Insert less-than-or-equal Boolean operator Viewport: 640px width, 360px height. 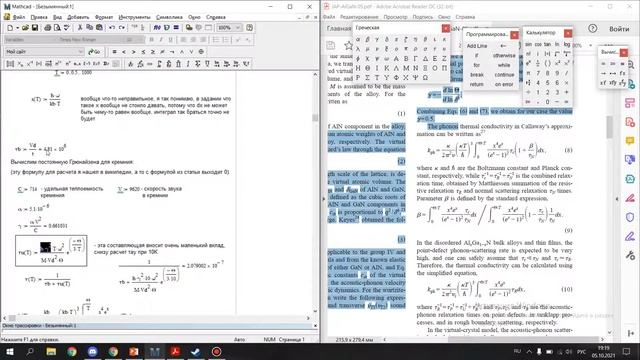143,52
